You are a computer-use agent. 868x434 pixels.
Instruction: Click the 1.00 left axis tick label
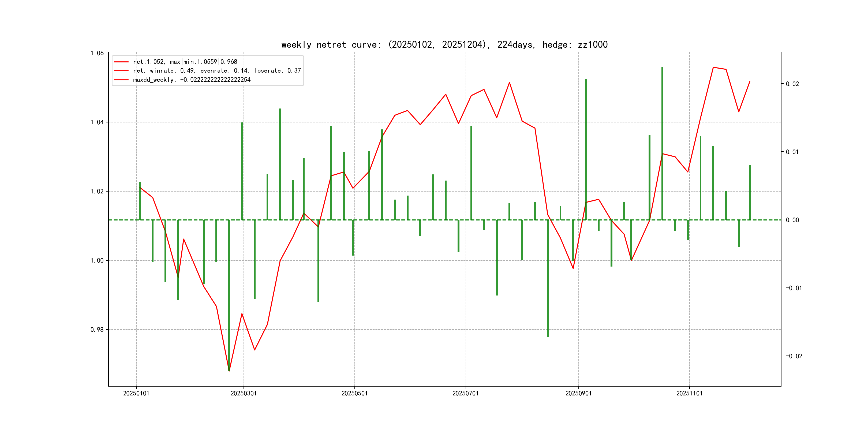coord(97,260)
